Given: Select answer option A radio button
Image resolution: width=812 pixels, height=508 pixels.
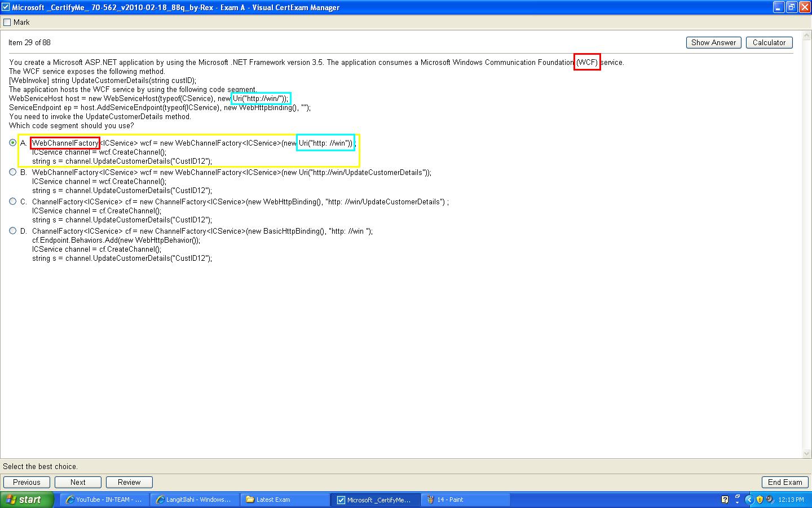Looking at the screenshot, I should [x=12, y=143].
